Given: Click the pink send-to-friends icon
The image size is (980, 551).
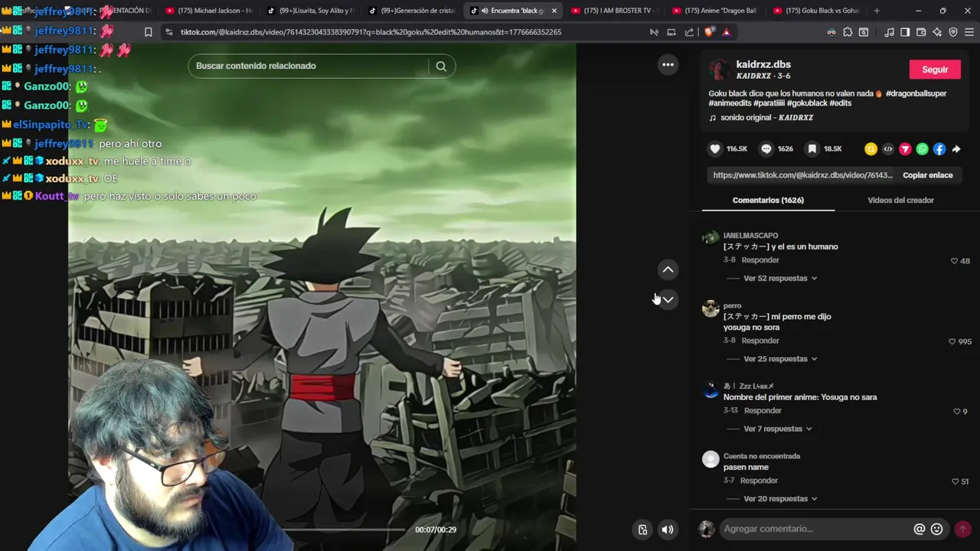Looking at the screenshot, I should tap(905, 149).
